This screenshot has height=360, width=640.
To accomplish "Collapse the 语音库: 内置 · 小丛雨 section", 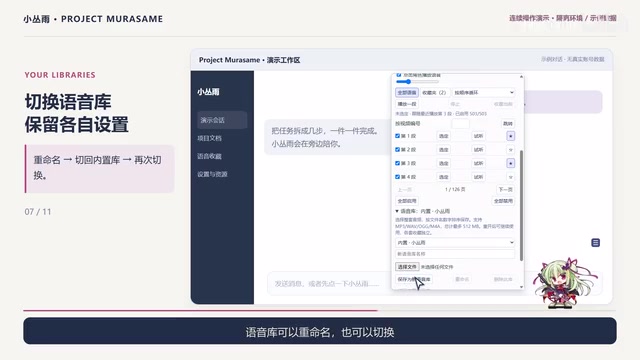I will pos(423,211).
